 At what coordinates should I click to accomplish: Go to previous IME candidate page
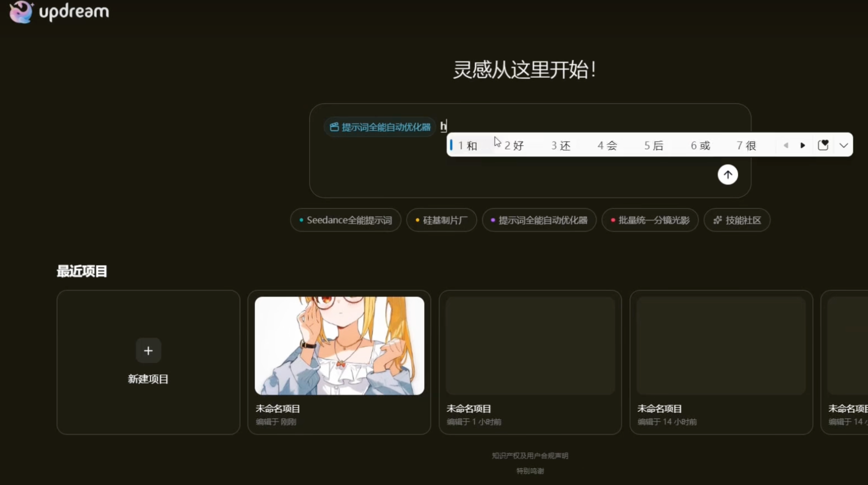[x=786, y=145]
